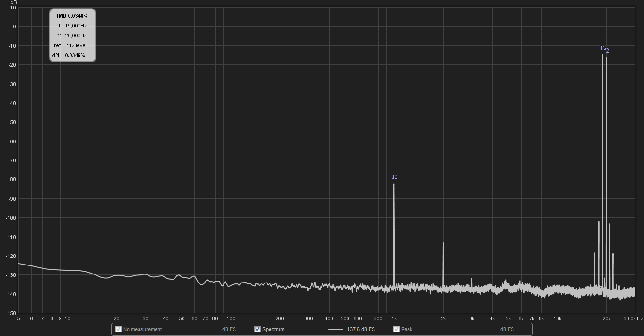Click the "-80" level tick on vertical axis
Image resolution: width=644 pixels, height=336 pixels.
click(12, 179)
